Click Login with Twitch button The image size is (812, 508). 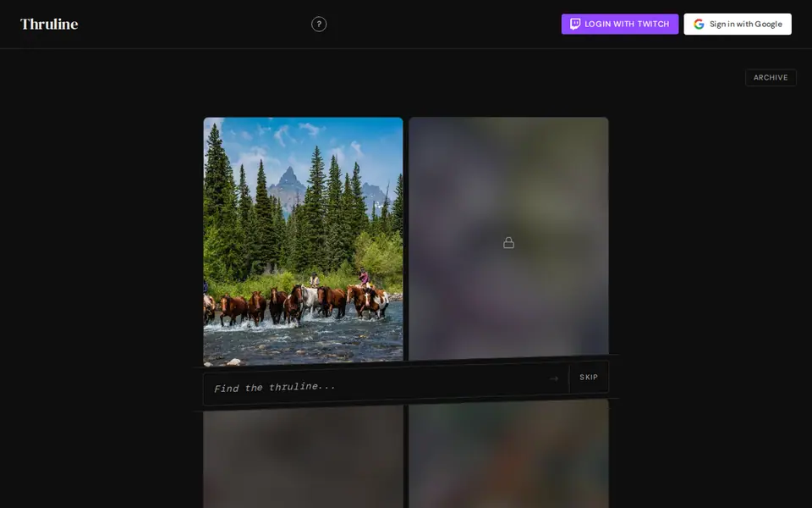point(620,25)
